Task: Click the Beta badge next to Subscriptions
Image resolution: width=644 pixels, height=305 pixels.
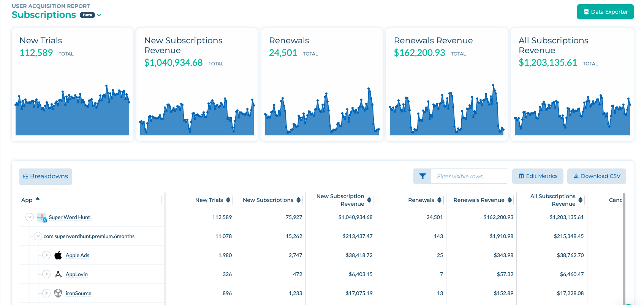Action: 87,15
